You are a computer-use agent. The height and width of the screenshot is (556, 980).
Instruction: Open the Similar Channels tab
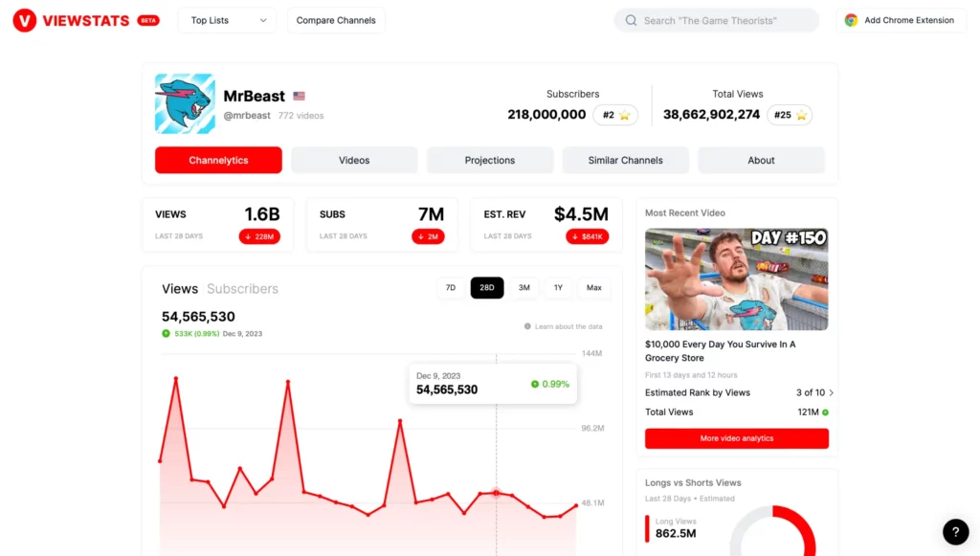[x=626, y=160]
